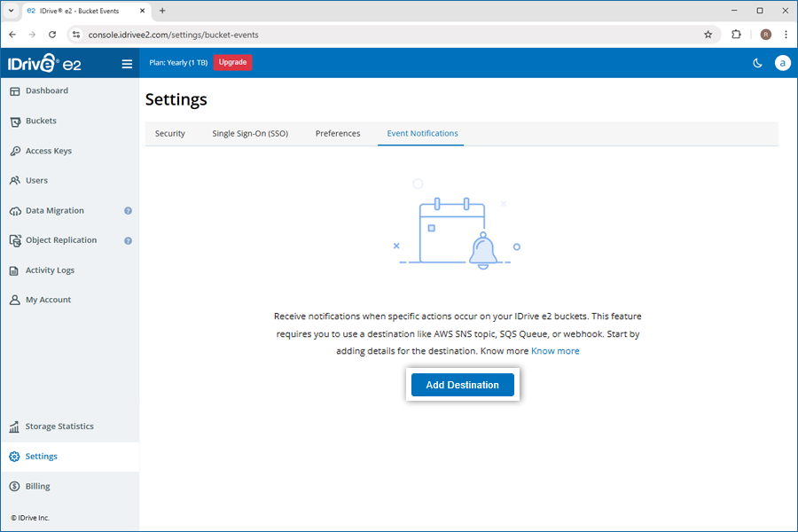The image size is (798, 532).
Task: Click the Object Replication help question icon
Action: pos(128,240)
